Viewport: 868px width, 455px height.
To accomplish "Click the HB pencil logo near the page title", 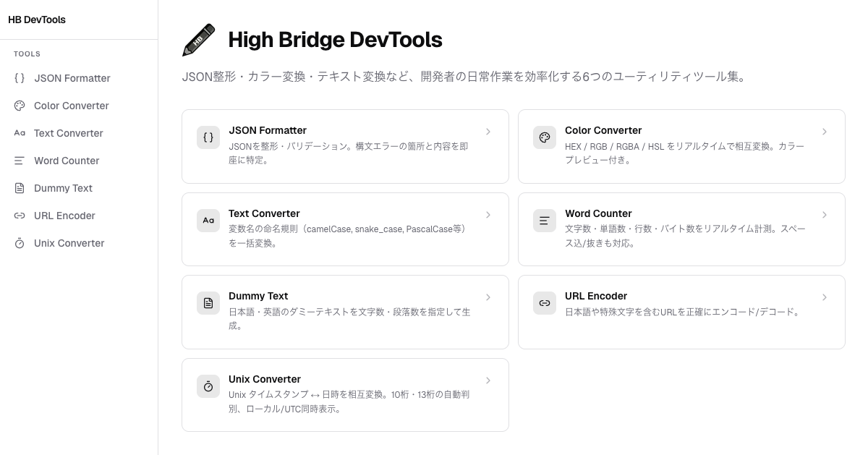I will (x=199, y=40).
